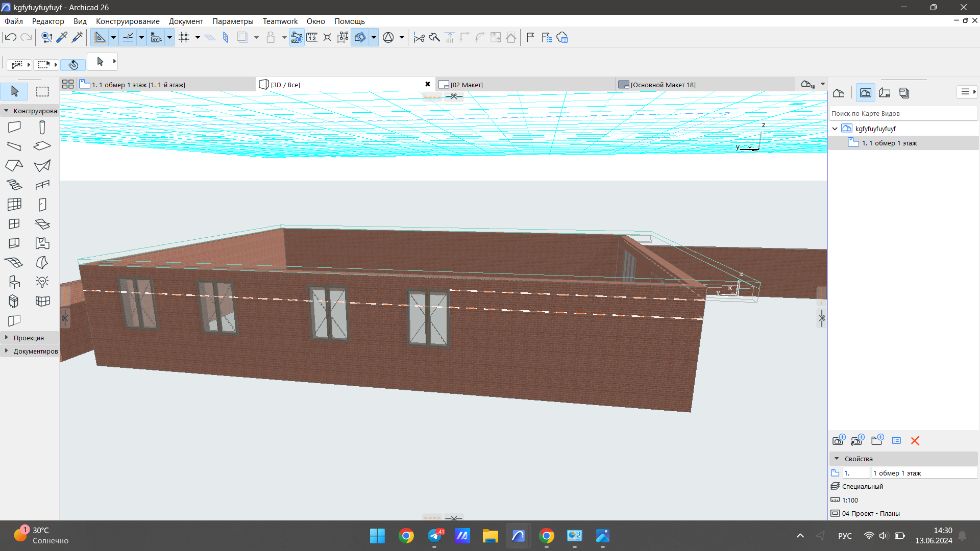The height and width of the screenshot is (551, 980).
Task: Click the Undo arrow in toolbar
Action: click(10, 37)
